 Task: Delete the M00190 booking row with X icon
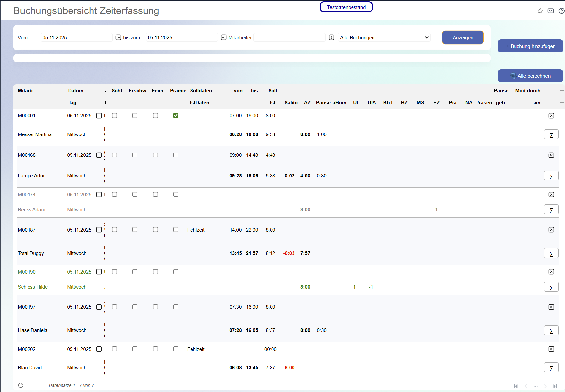pyautogui.click(x=551, y=272)
